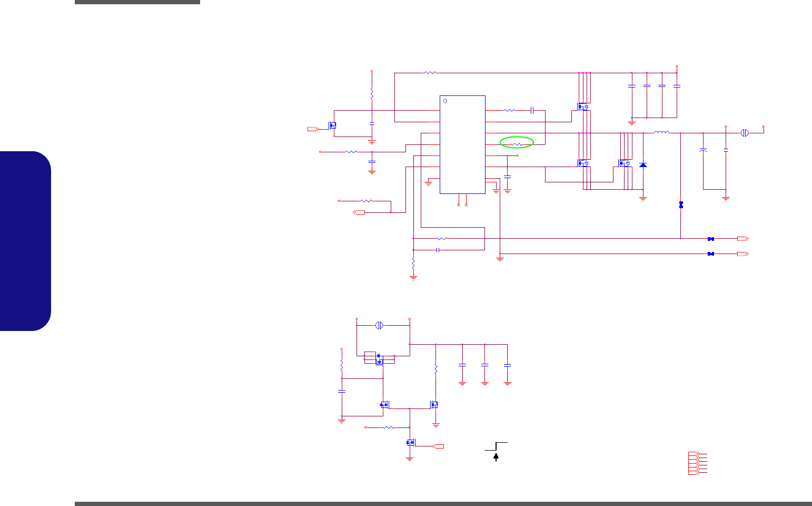Click the solid blue diode symbol
The image size is (812, 506).
coord(643,165)
